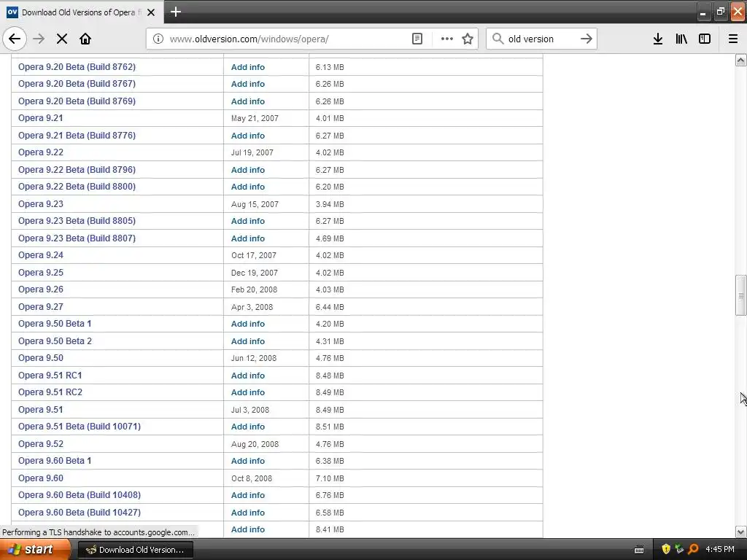Open the Firefox hamburger menu
The width and height of the screenshot is (747, 560).
(733, 39)
